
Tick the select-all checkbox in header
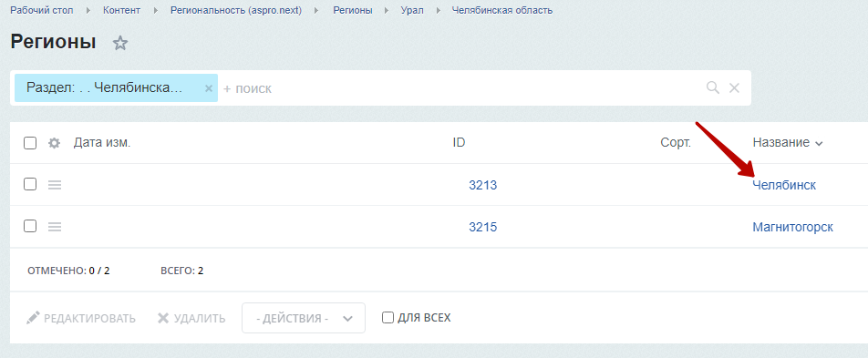point(30,143)
